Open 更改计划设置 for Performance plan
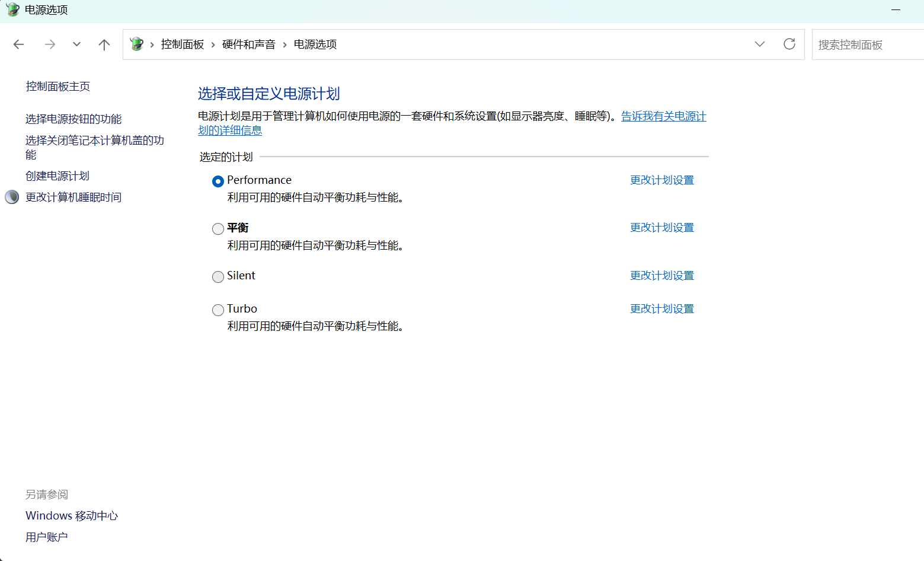 coord(662,180)
